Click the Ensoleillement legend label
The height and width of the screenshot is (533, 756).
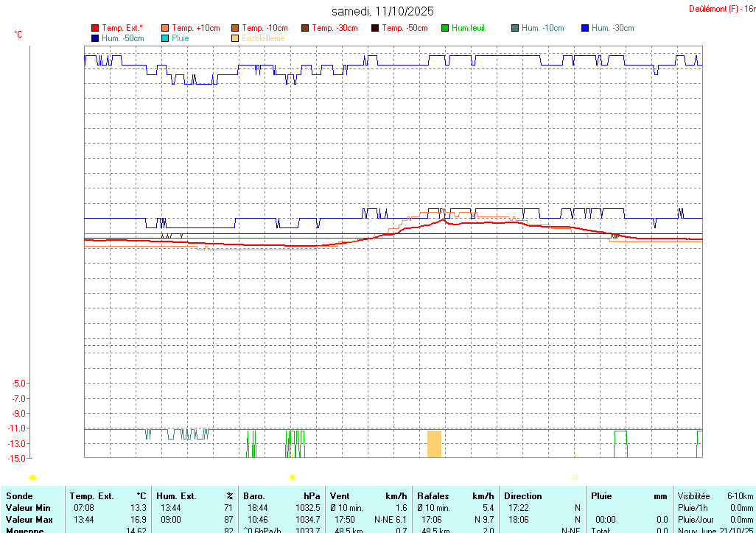263,38
